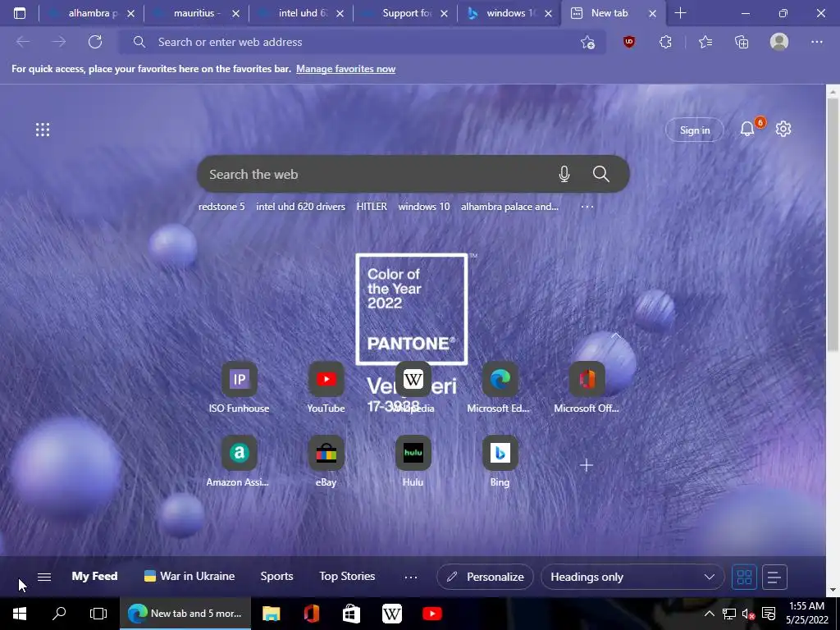Open Task View on the taskbar

98,614
